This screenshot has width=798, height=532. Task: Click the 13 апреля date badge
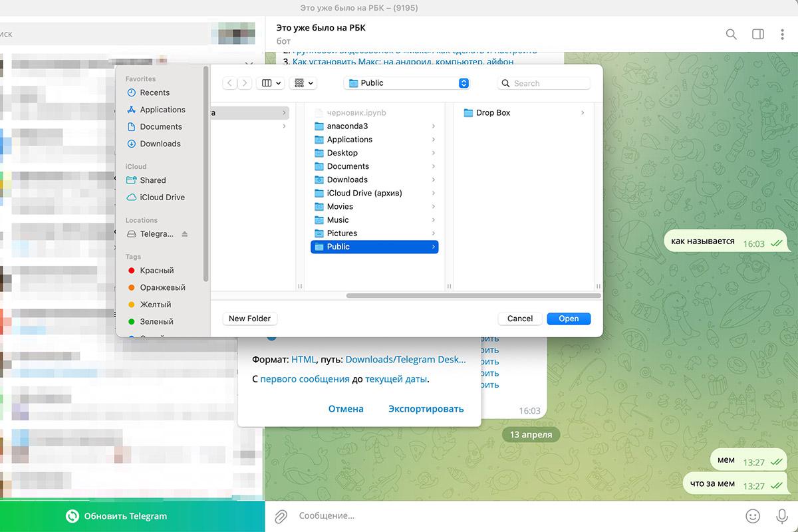(531, 434)
